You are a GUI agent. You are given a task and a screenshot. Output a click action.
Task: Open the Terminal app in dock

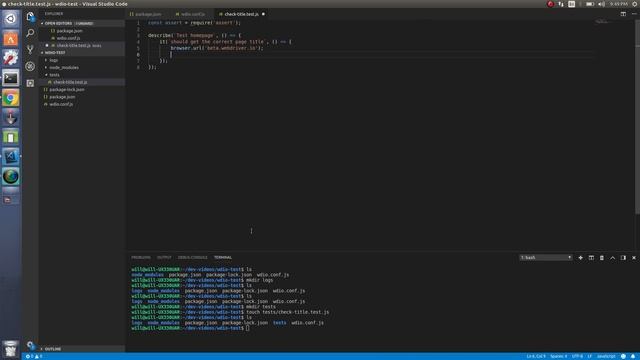(x=11, y=78)
